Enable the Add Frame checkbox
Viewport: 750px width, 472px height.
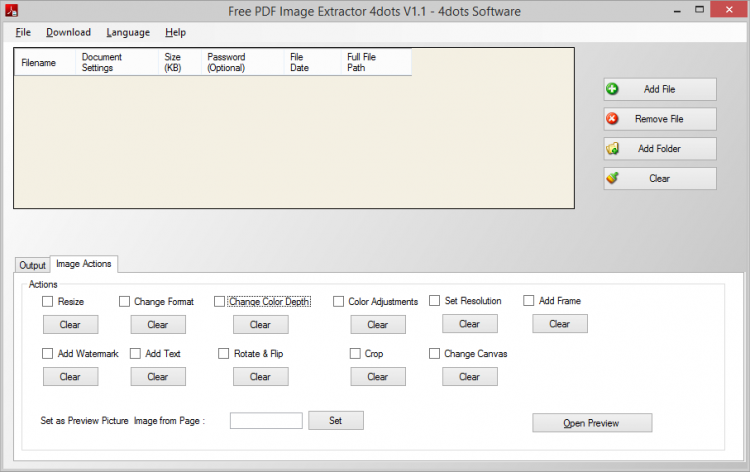pyautogui.click(x=529, y=300)
